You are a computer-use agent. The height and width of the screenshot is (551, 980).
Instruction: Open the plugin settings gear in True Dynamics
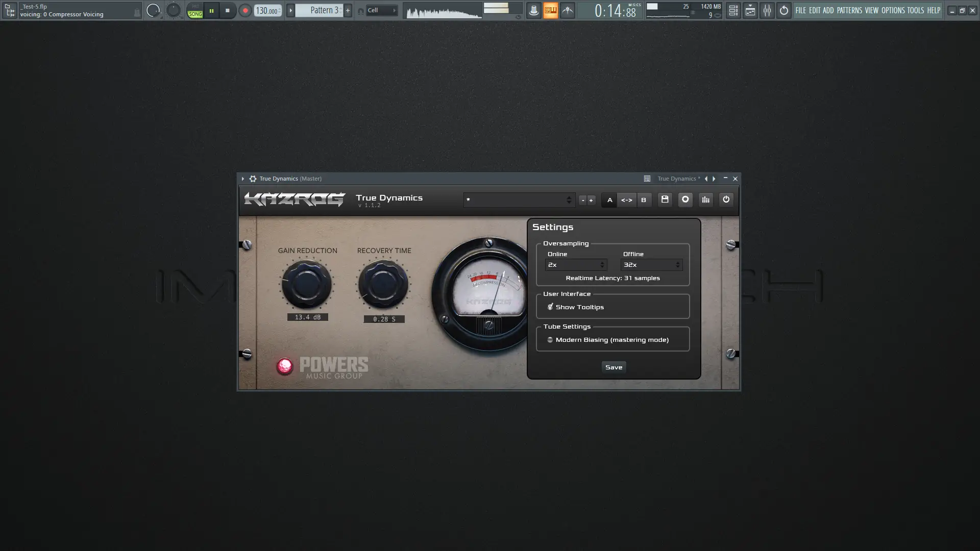tap(685, 200)
